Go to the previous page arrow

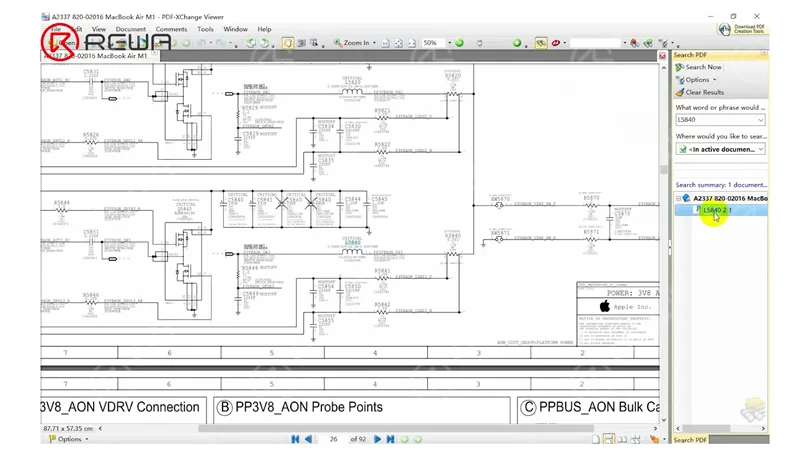coord(308,439)
